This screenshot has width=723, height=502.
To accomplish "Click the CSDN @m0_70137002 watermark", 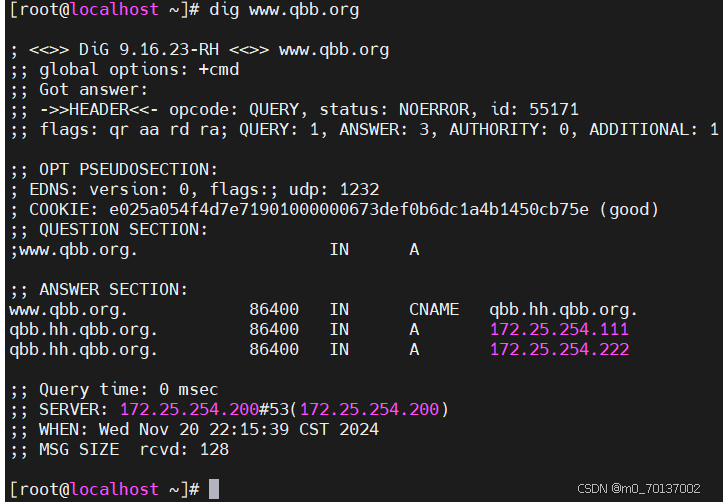I will tap(639, 489).
